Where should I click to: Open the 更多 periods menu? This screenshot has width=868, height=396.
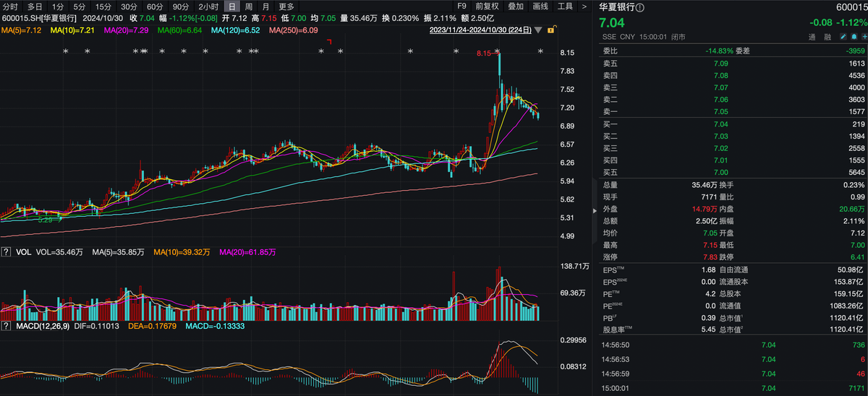coord(286,6)
